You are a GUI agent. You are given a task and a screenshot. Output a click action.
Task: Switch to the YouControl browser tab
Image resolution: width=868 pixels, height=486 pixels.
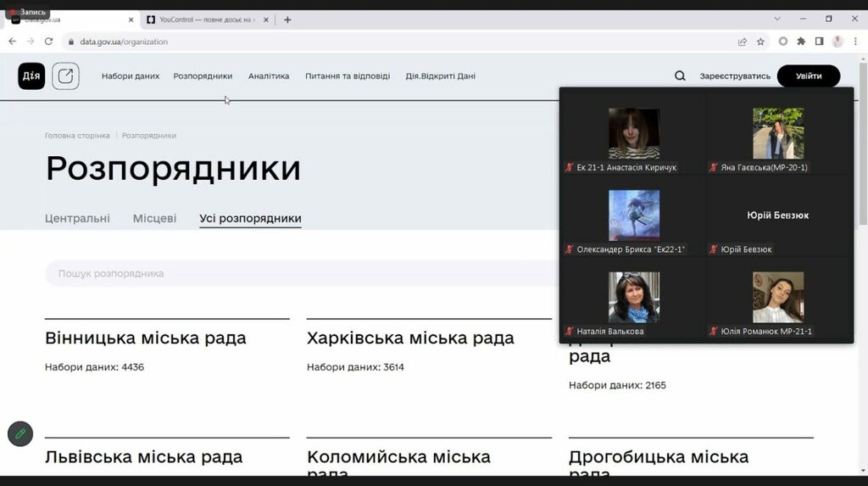(206, 20)
